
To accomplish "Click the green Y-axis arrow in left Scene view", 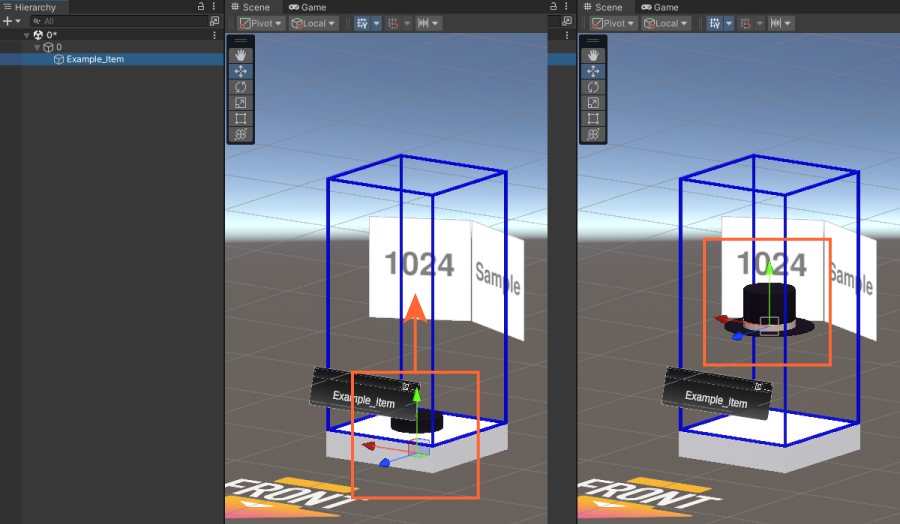I will point(417,395).
